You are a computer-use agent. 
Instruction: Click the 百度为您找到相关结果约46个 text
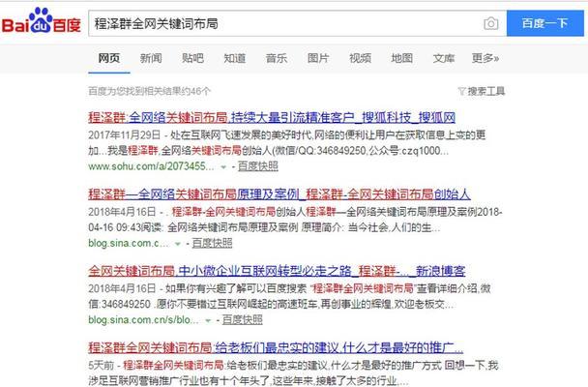(x=149, y=91)
